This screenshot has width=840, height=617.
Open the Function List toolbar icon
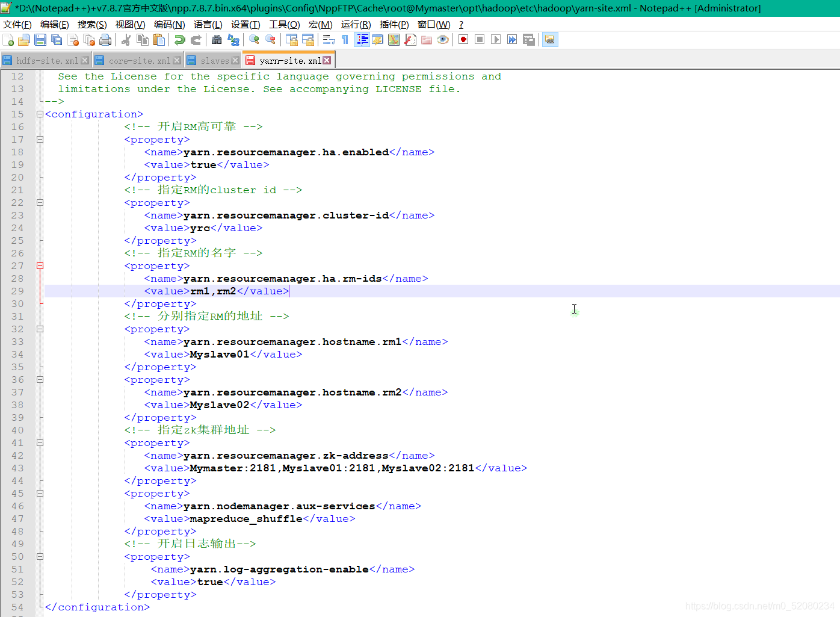click(x=410, y=40)
